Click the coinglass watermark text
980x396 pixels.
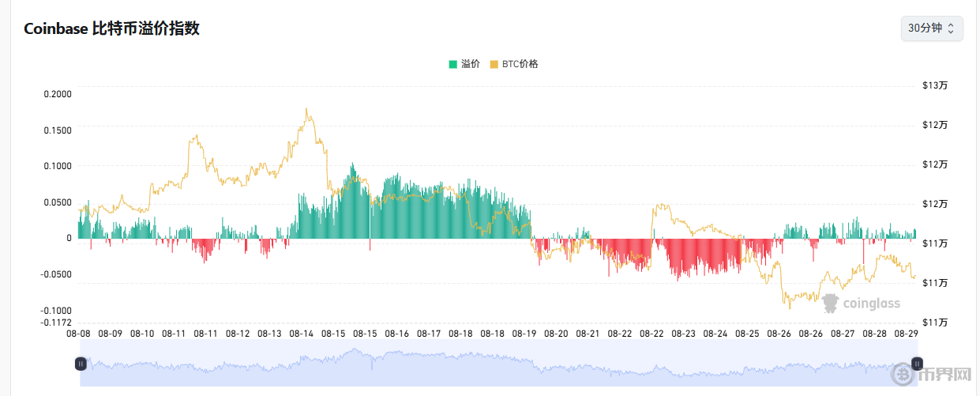tap(872, 303)
